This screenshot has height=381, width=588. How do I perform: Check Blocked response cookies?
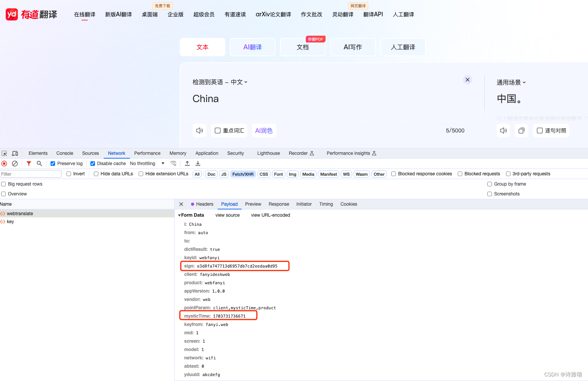point(394,174)
